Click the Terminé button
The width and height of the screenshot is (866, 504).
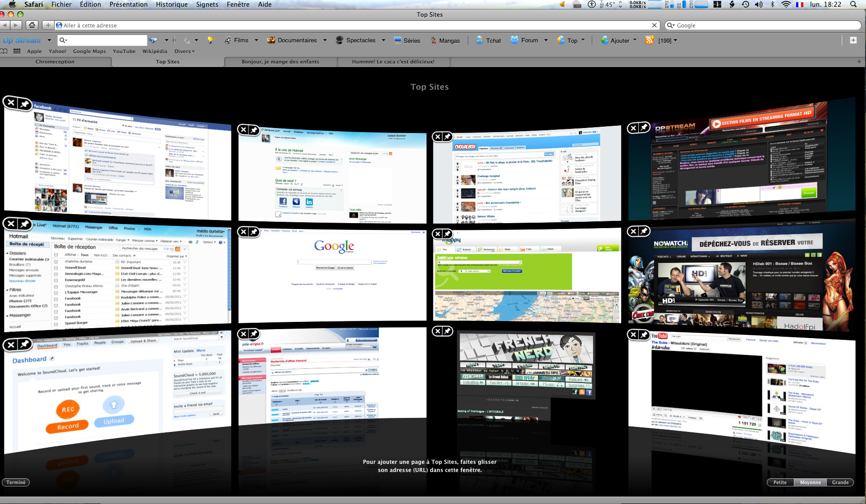16,482
